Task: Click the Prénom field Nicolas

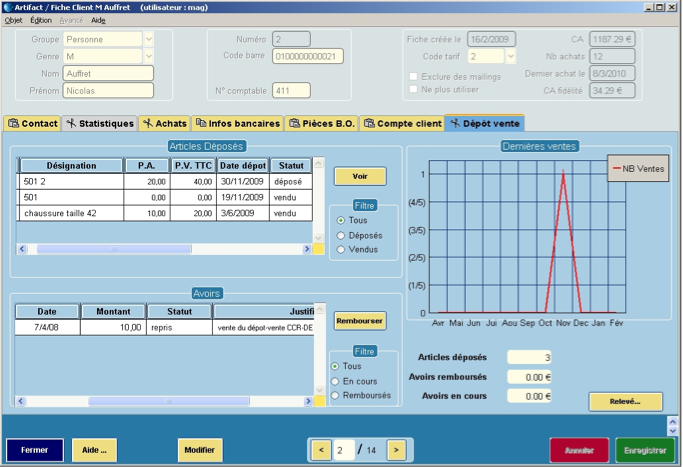Action: click(108, 91)
